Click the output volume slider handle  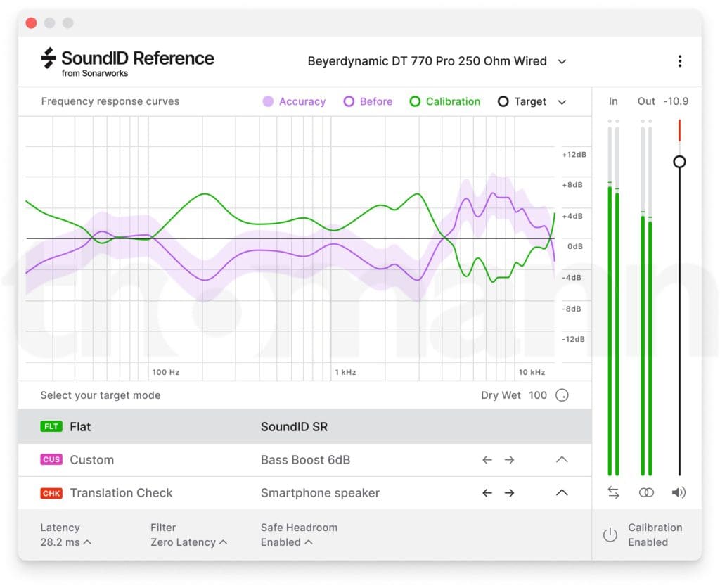[679, 162]
